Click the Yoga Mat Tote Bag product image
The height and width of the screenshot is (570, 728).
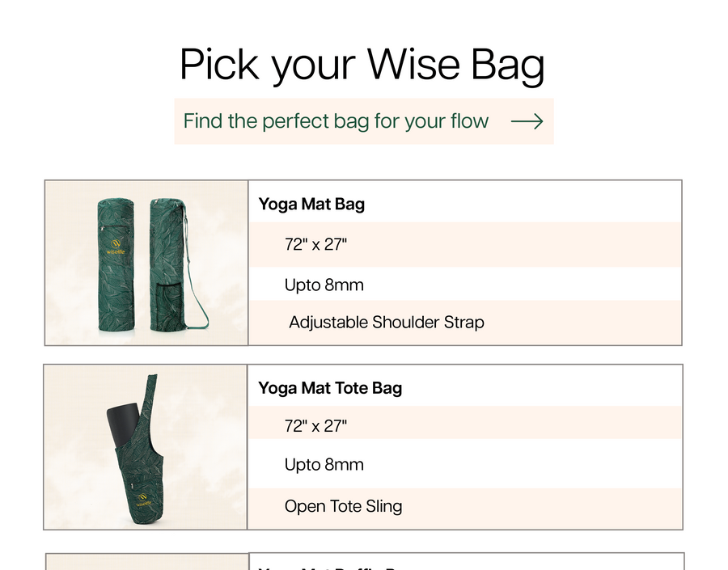click(146, 447)
